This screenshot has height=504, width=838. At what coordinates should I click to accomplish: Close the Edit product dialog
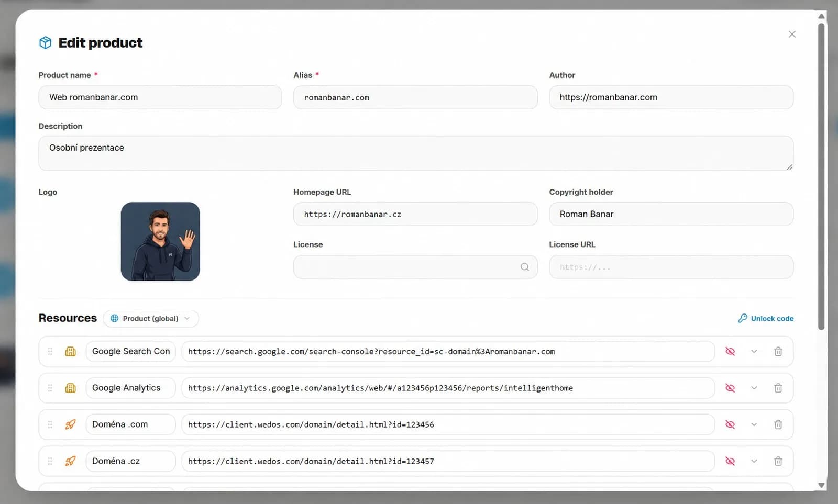coord(792,34)
